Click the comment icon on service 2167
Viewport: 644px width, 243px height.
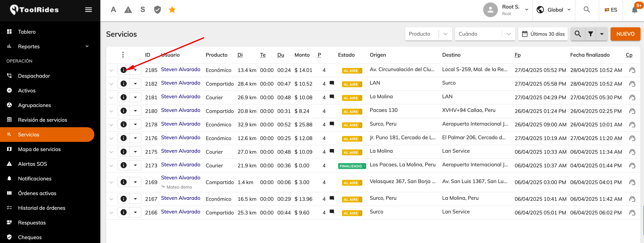(332, 198)
